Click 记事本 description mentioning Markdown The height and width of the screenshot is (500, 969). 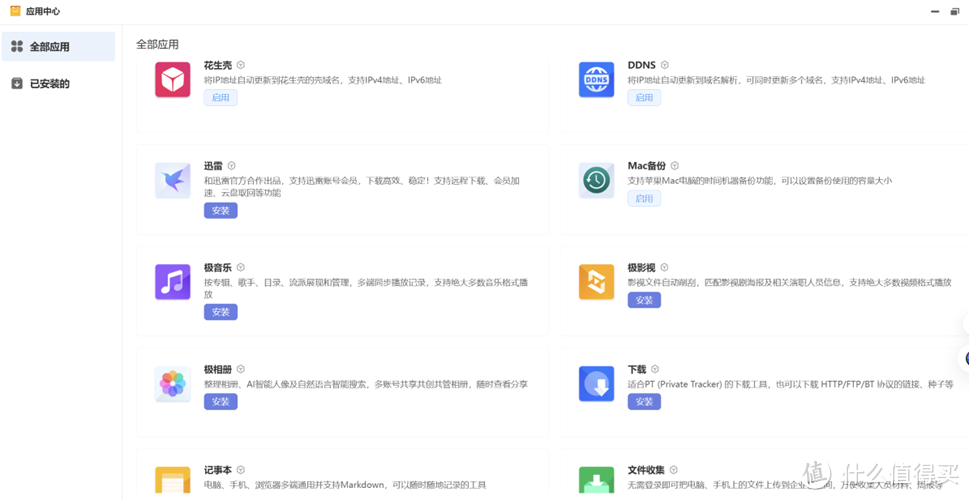345,485
